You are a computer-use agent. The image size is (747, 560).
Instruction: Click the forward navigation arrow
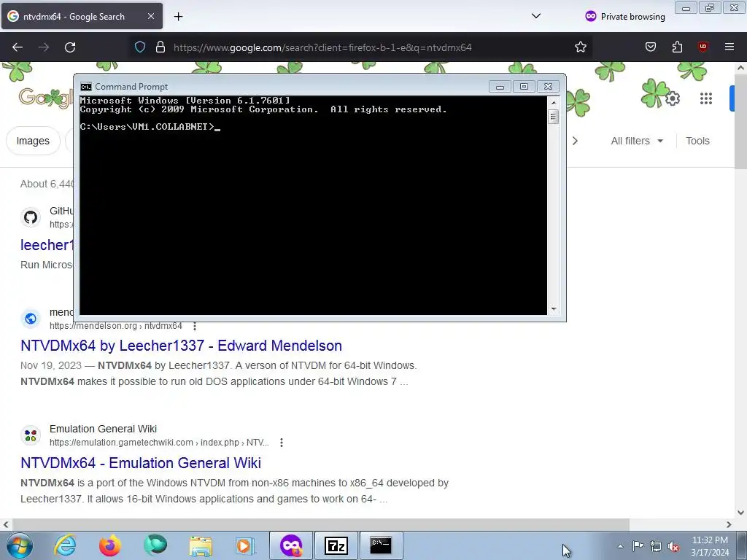tap(44, 47)
